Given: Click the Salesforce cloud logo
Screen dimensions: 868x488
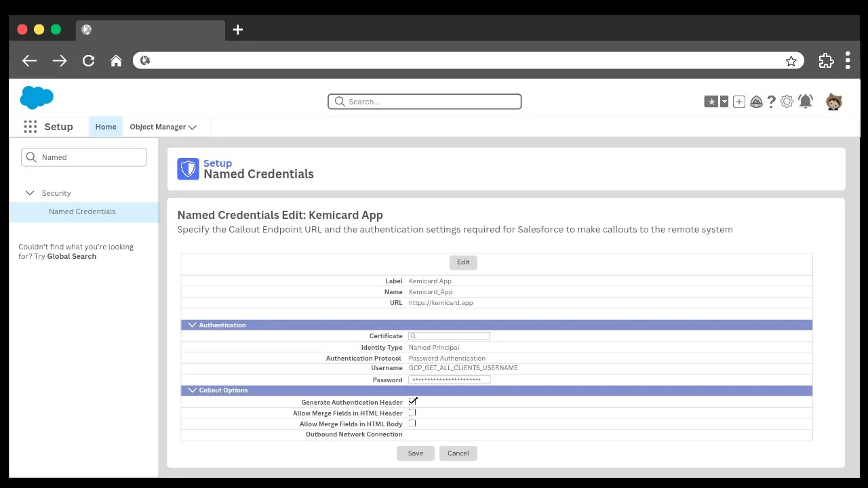Looking at the screenshot, I should (x=37, y=98).
